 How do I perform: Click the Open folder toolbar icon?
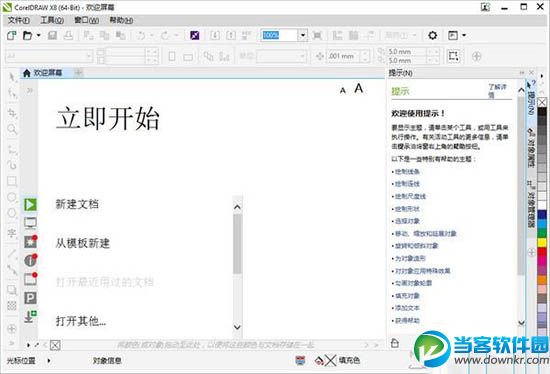(x=27, y=35)
